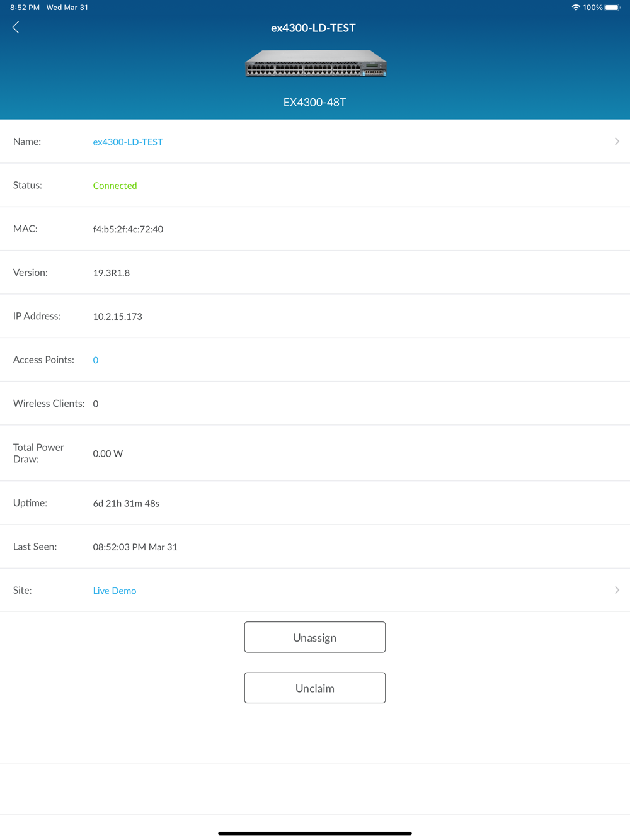Viewport: 630px width, 840px height.
Task: Select Uptime value 6d 21h 31m 48s
Action: click(x=126, y=504)
